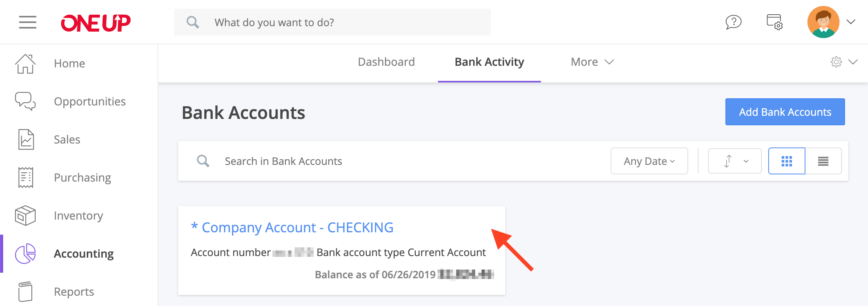Screen dimensions: 868x306
Task: Open Company Account - CHECKING link
Action: [x=292, y=228]
